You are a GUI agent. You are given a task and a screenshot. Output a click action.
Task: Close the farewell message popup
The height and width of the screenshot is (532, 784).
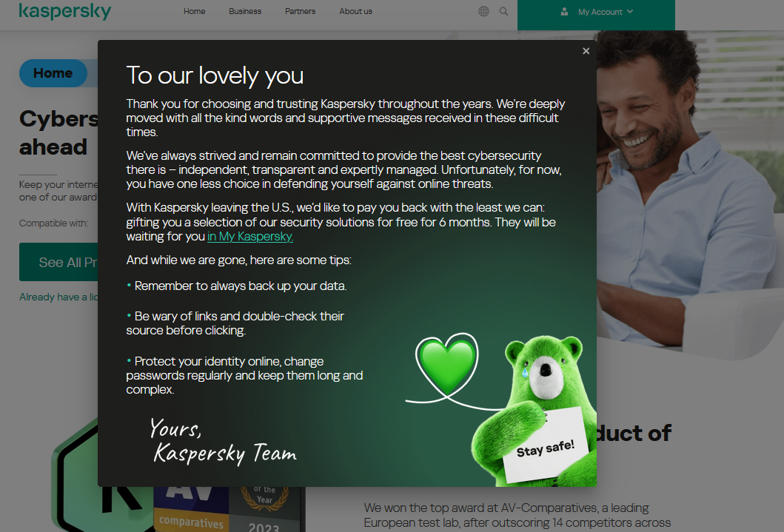coord(586,51)
